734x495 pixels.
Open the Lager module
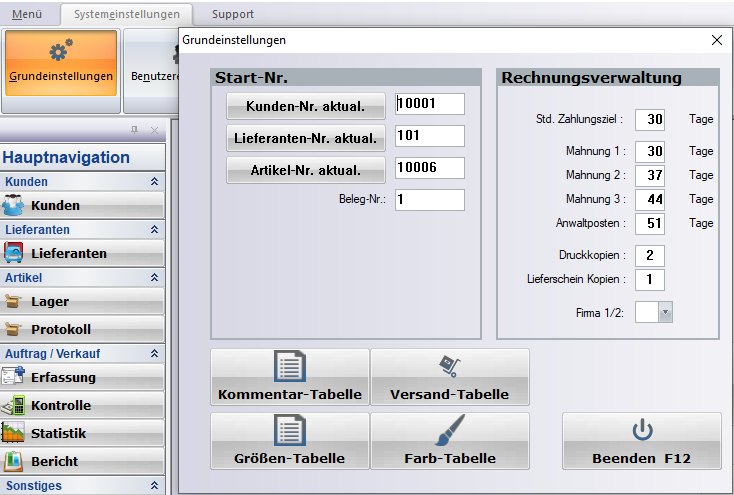pyautogui.click(x=82, y=301)
